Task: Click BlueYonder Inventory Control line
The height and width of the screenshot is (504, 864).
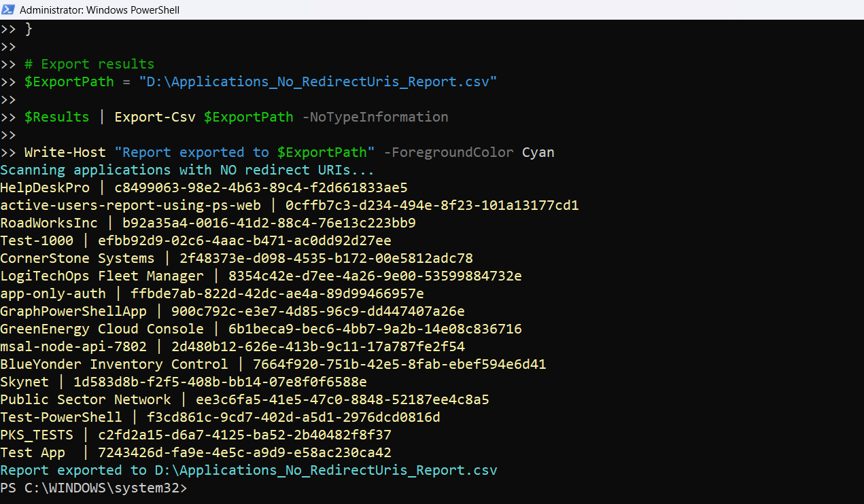Action: (x=273, y=364)
